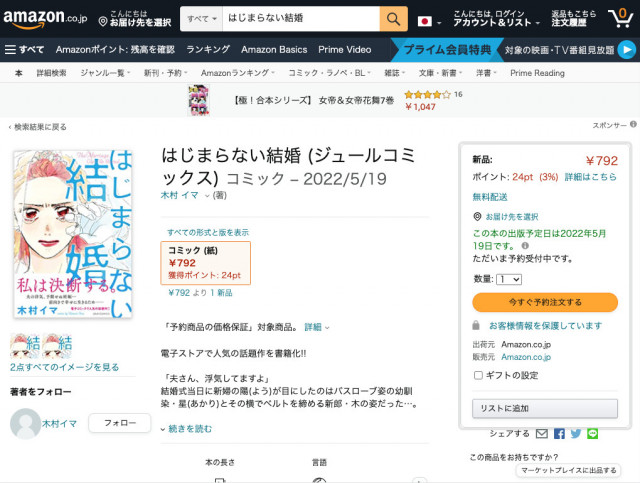Expand 詳細 for price guarantee
Screen dimensions: 640x483
click(317, 327)
